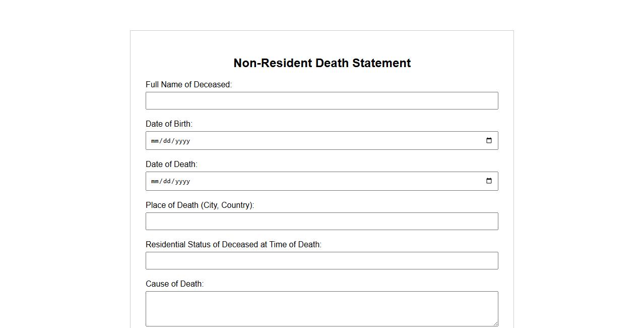
Task: Select the day segment in Date of Birth
Action: pyautogui.click(x=167, y=141)
